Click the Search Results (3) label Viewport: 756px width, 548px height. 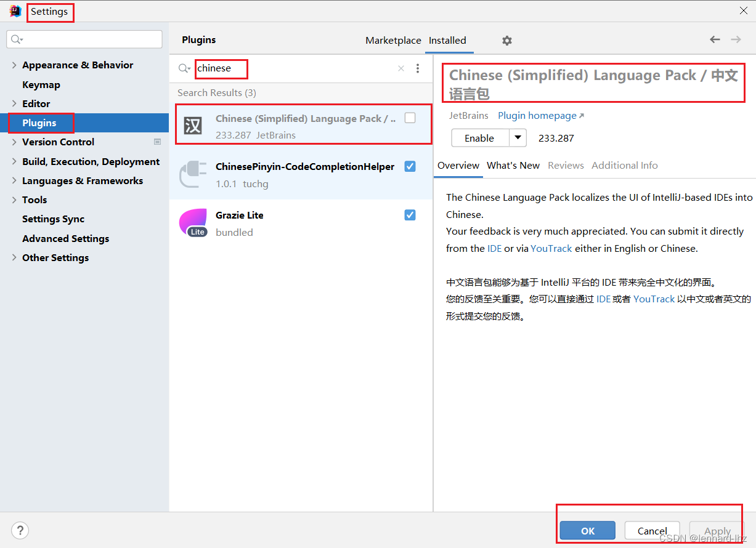click(x=217, y=92)
